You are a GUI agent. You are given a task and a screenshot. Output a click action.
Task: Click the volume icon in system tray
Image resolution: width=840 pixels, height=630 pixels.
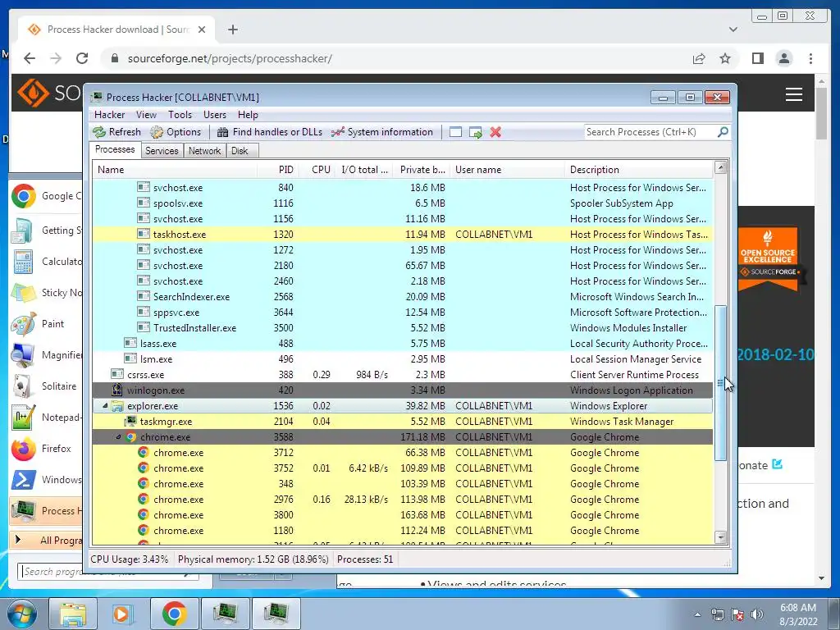tap(757, 614)
